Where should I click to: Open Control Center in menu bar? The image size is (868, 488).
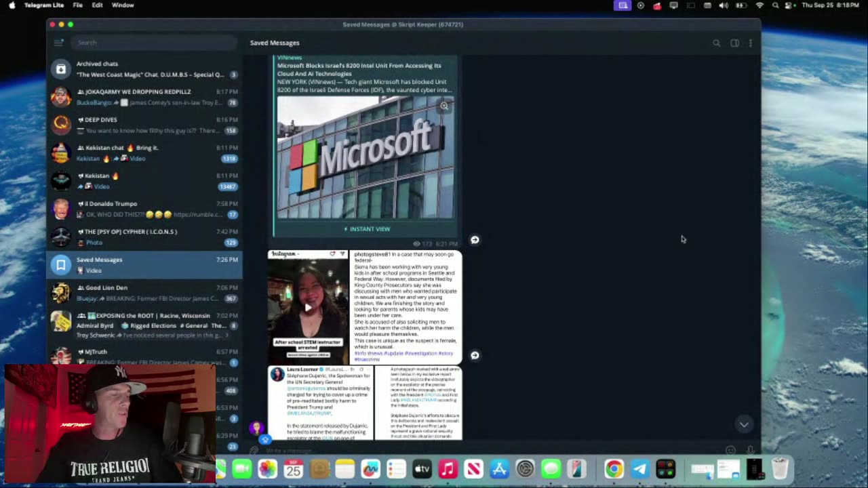pos(789,5)
